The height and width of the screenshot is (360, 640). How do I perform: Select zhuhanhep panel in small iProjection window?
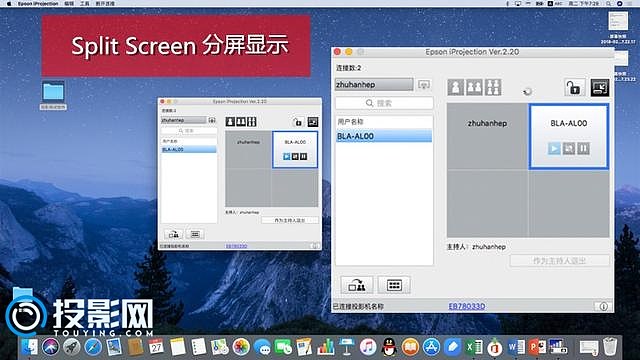point(248,149)
